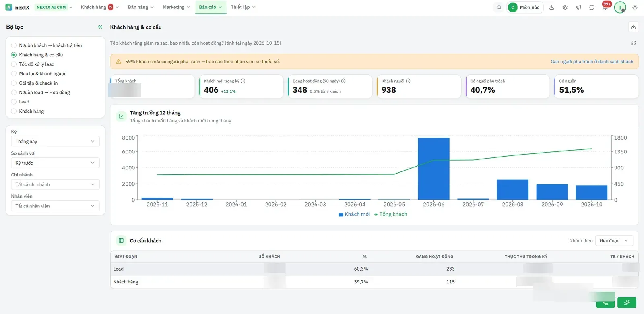The height and width of the screenshot is (314, 644).
Task: Click the Lead row in Cơ cấu khách table
Action: 374,269
